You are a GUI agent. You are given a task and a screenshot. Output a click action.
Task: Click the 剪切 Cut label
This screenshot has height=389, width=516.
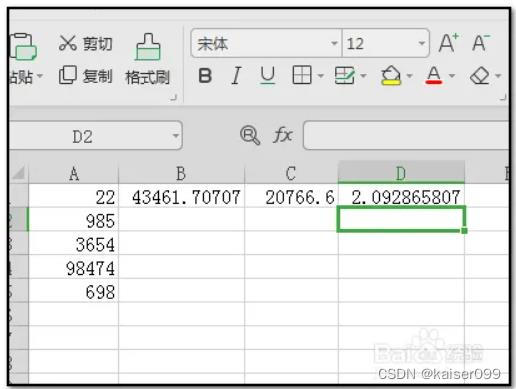(97, 44)
